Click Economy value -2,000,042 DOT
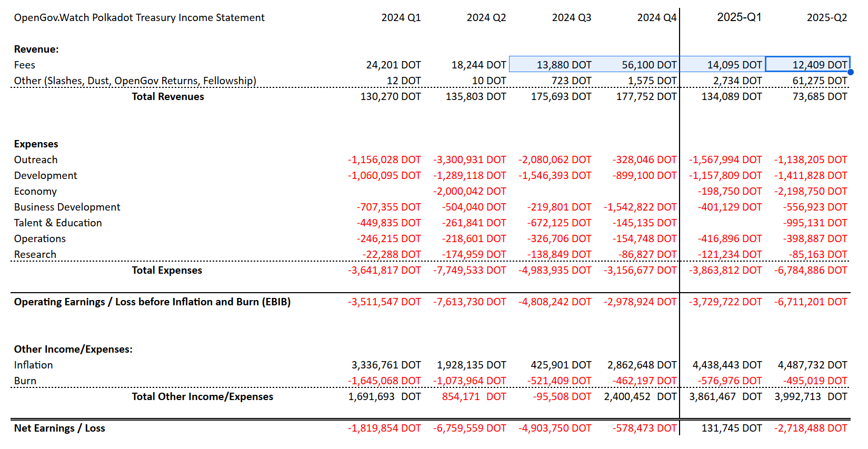 (470, 191)
